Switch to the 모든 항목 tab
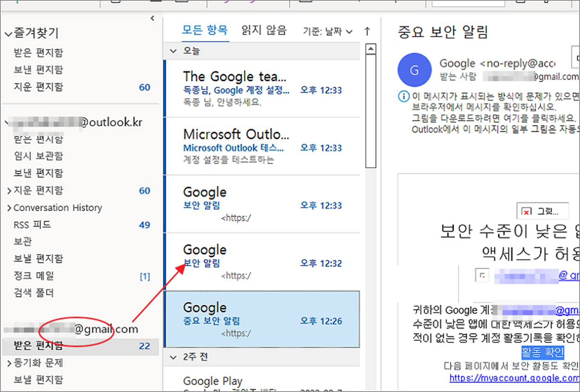 coord(205,31)
